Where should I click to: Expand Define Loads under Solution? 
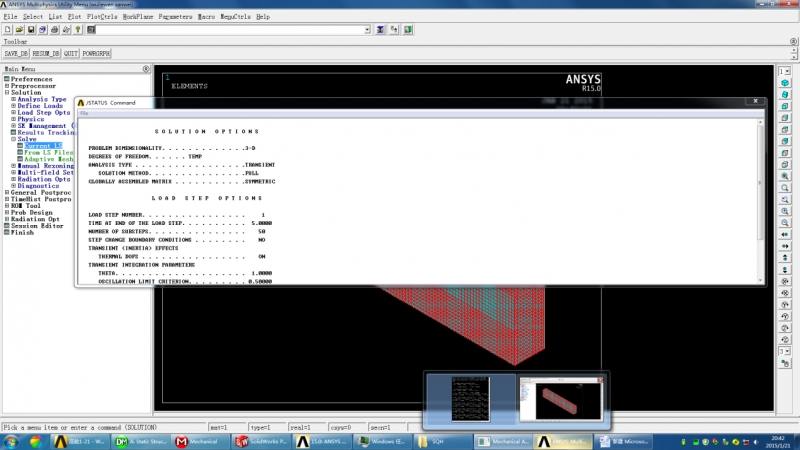coord(13,106)
